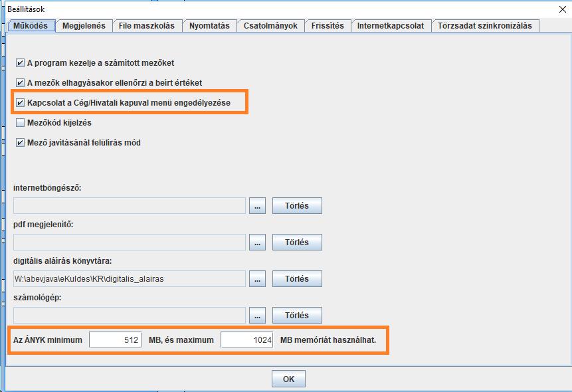Open the Megjelenés tab
Screen dimensions: 572x392
coord(84,26)
